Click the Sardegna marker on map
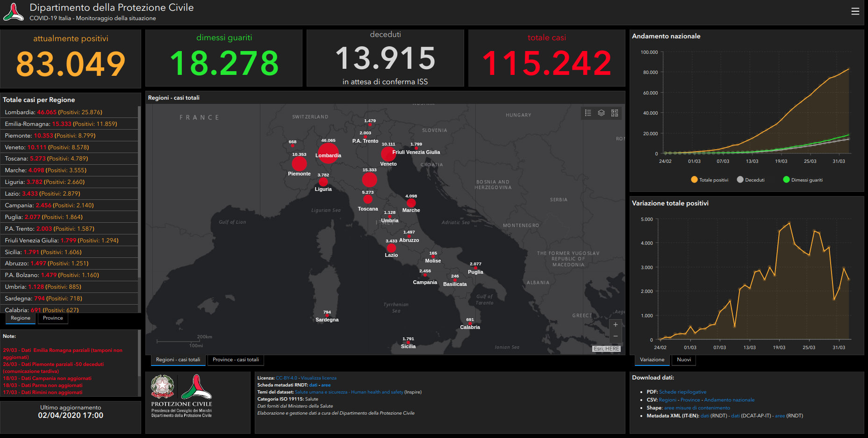 327,316
